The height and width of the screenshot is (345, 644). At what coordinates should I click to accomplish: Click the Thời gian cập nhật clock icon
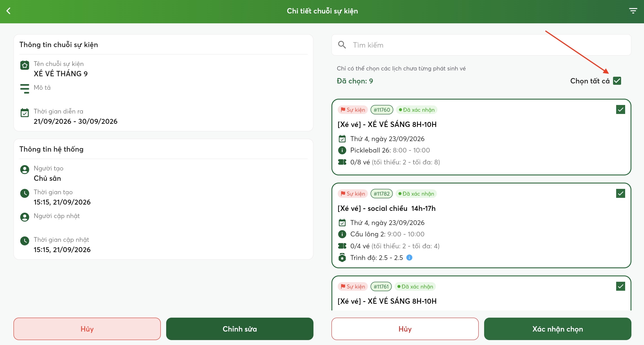pyautogui.click(x=24, y=241)
